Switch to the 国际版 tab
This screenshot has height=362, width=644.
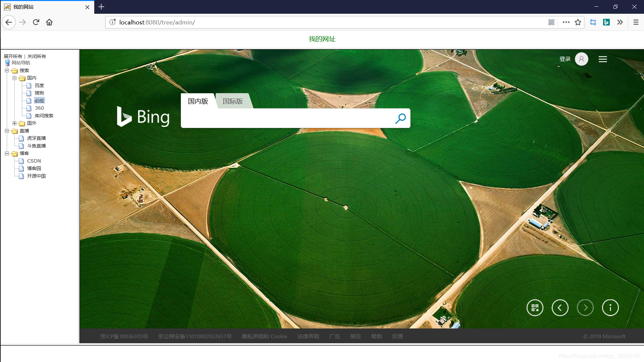[233, 101]
